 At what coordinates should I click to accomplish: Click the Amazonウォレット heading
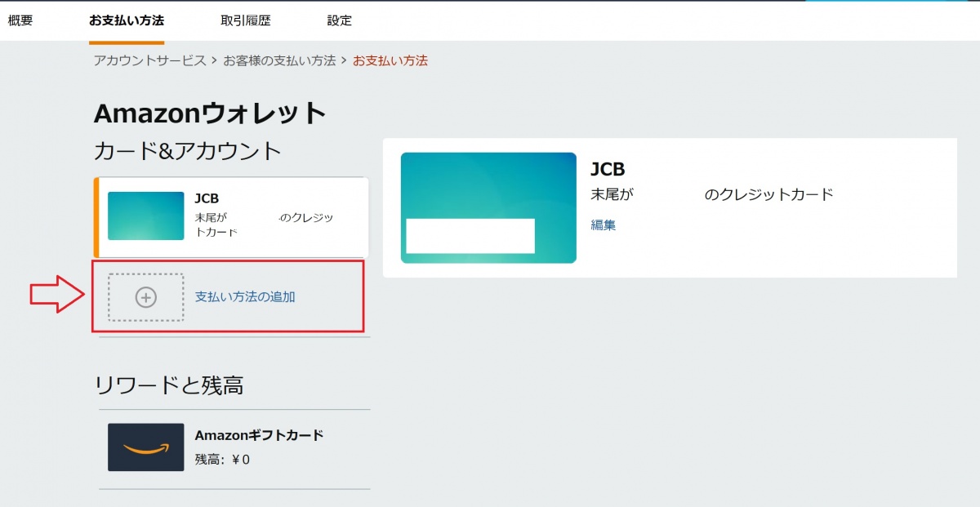click(x=210, y=113)
